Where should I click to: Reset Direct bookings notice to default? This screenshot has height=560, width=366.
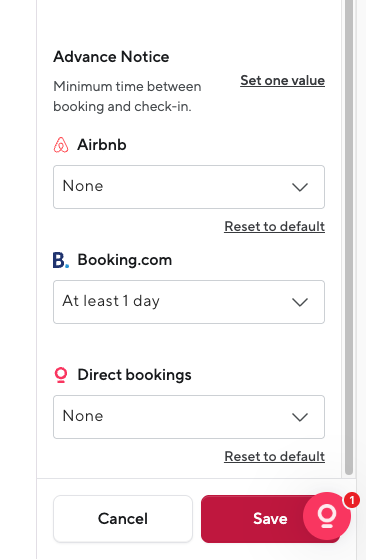pyautogui.click(x=275, y=456)
